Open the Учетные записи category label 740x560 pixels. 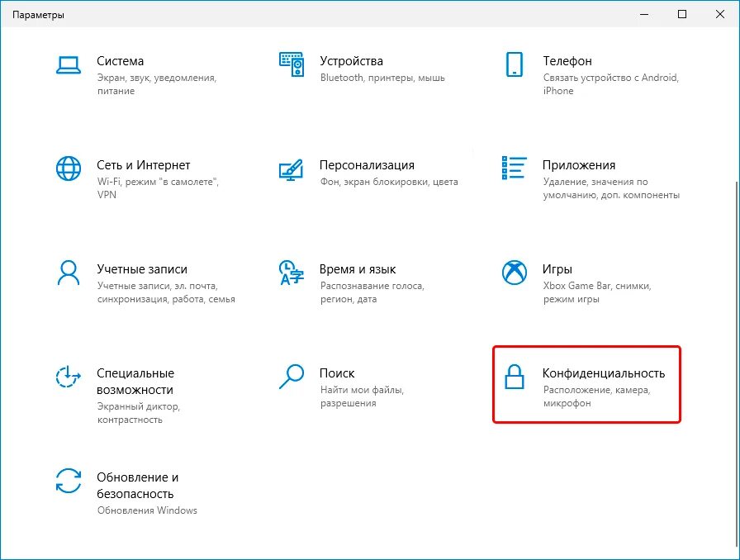click(x=142, y=269)
